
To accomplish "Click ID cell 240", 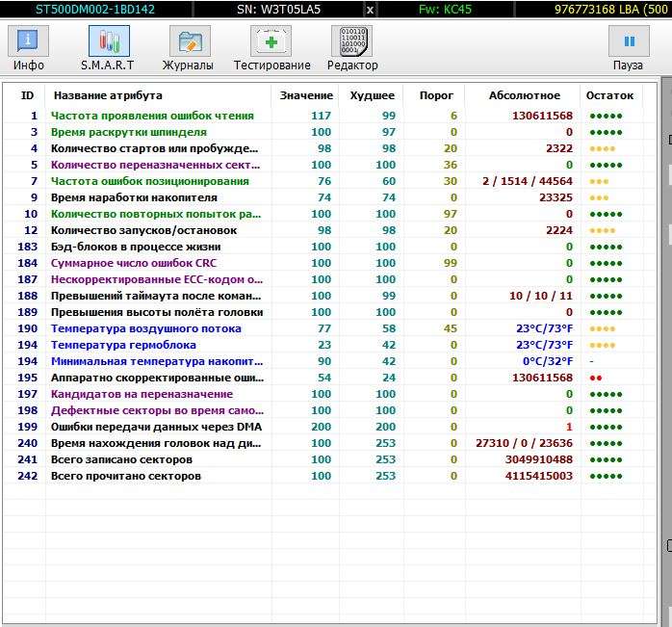I will tap(27, 443).
